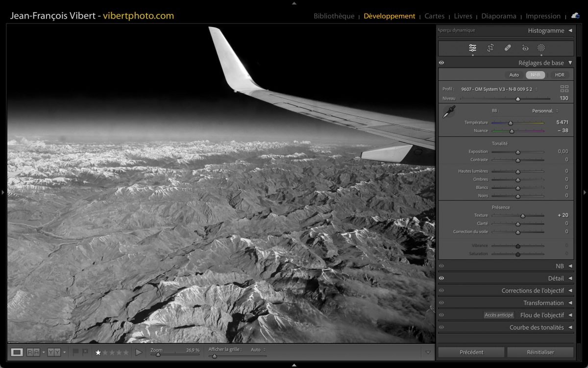The width and height of the screenshot is (588, 368).
Task: Pick the white balance eyedropper tool
Action: (x=448, y=112)
